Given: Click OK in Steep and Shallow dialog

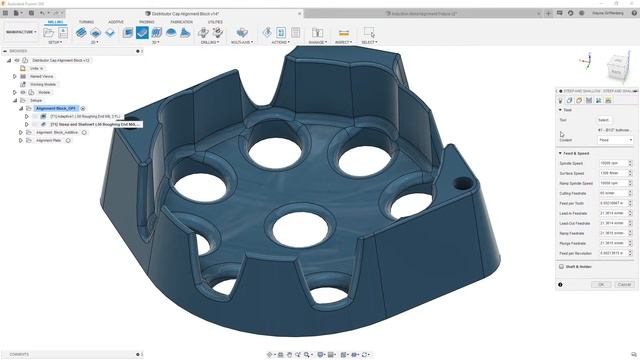Looking at the screenshot, I should [601, 284].
